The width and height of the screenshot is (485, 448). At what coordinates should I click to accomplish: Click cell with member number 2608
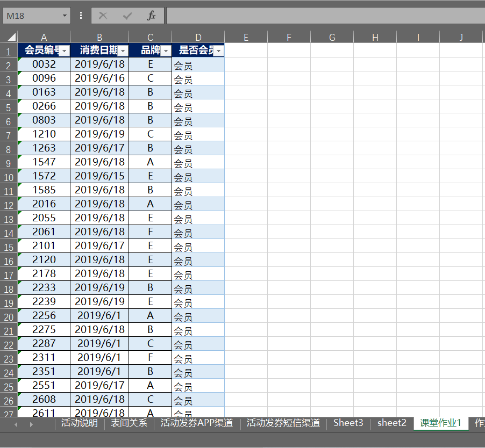pyautogui.click(x=44, y=400)
